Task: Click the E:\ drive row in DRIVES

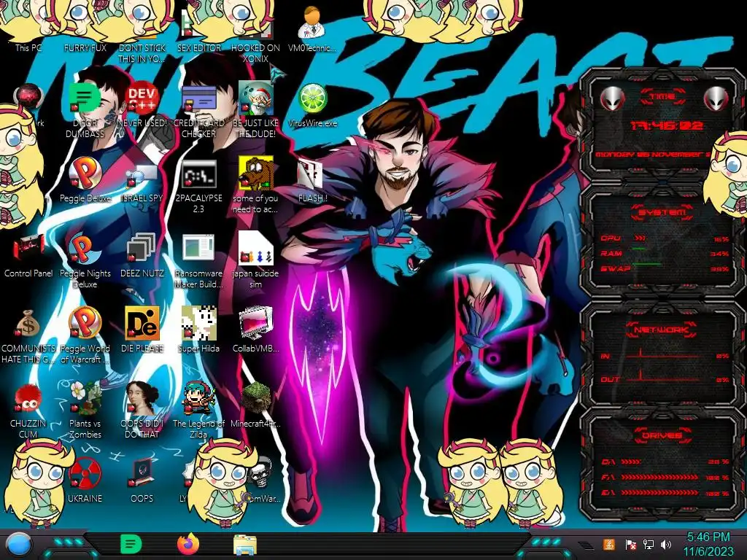Action: click(x=665, y=493)
